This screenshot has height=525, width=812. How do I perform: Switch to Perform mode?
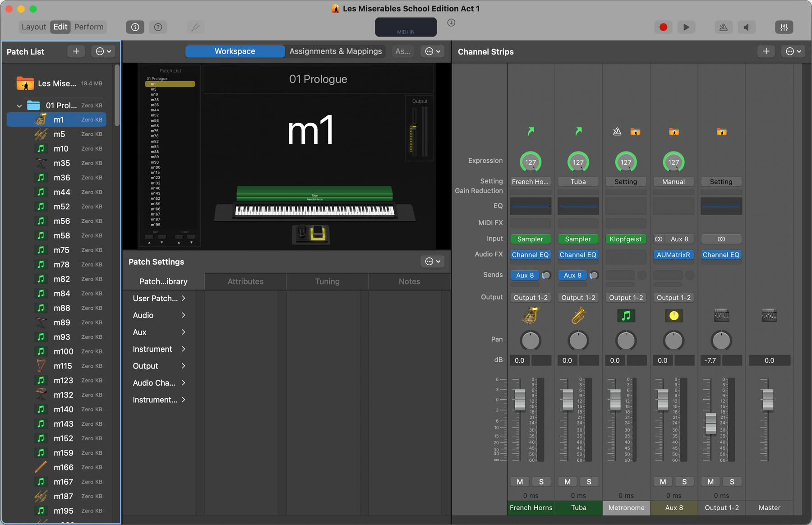click(89, 27)
